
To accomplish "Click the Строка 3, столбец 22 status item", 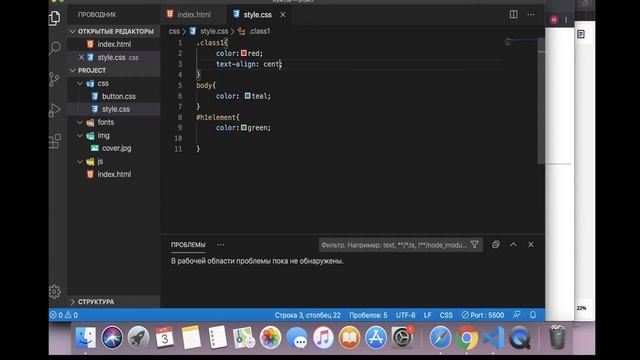I will tap(307, 315).
